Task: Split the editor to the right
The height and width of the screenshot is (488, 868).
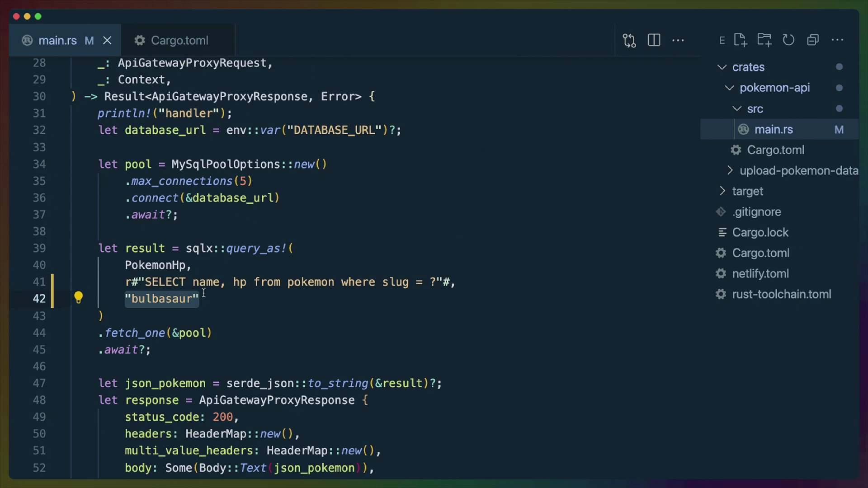Action: tap(654, 40)
